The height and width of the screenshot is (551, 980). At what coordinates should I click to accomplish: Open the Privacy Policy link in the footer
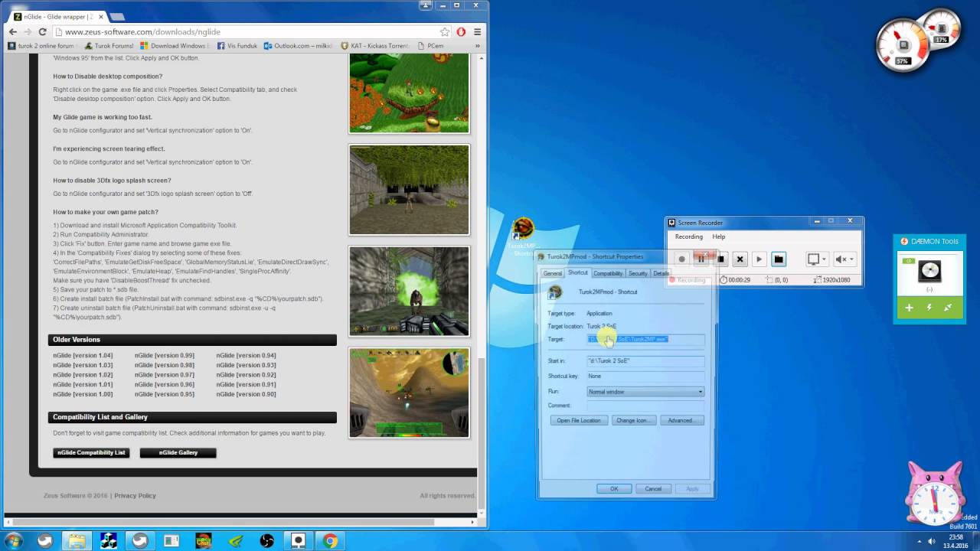pos(135,496)
